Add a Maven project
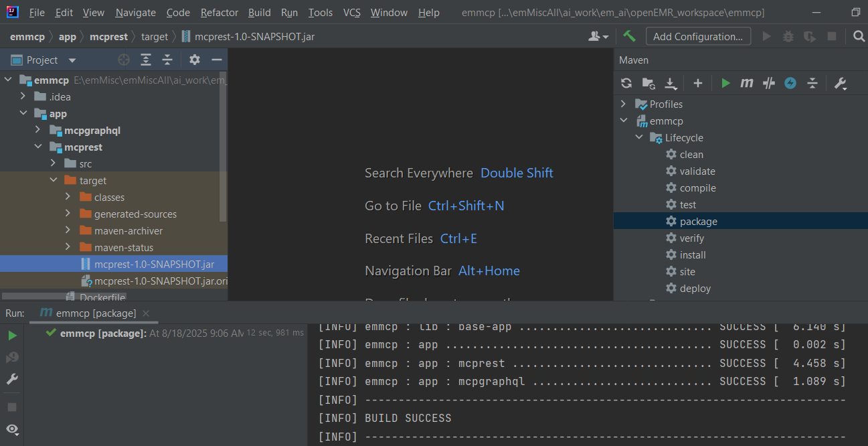This screenshot has width=868, height=446. coord(697,83)
